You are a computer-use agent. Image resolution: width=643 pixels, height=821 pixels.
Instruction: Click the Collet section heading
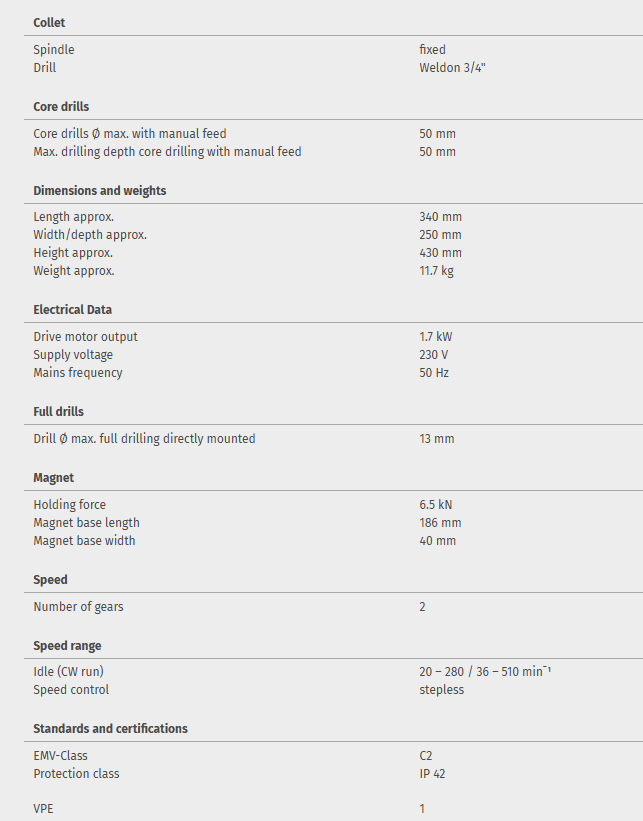pyautogui.click(x=49, y=22)
